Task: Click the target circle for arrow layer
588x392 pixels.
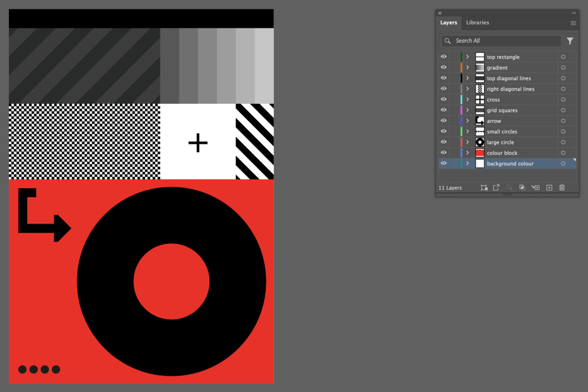Action: point(563,121)
